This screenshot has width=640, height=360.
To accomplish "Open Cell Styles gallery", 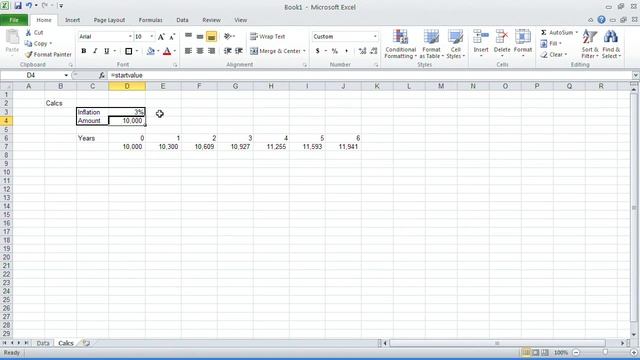I will tap(456, 44).
